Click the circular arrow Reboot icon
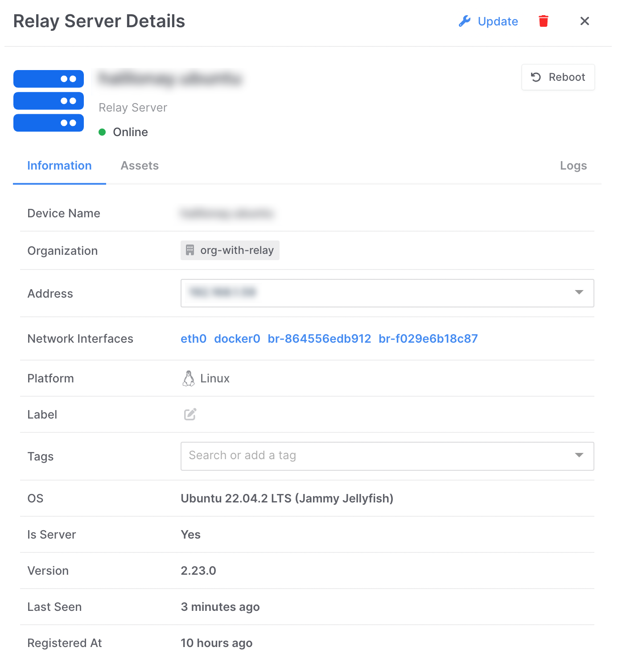The width and height of the screenshot is (618, 672). [536, 77]
